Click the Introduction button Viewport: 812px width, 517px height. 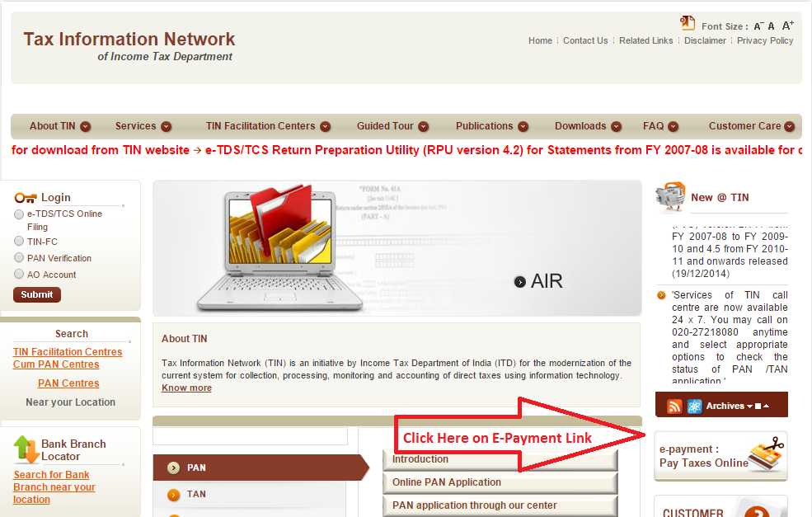[x=500, y=460]
